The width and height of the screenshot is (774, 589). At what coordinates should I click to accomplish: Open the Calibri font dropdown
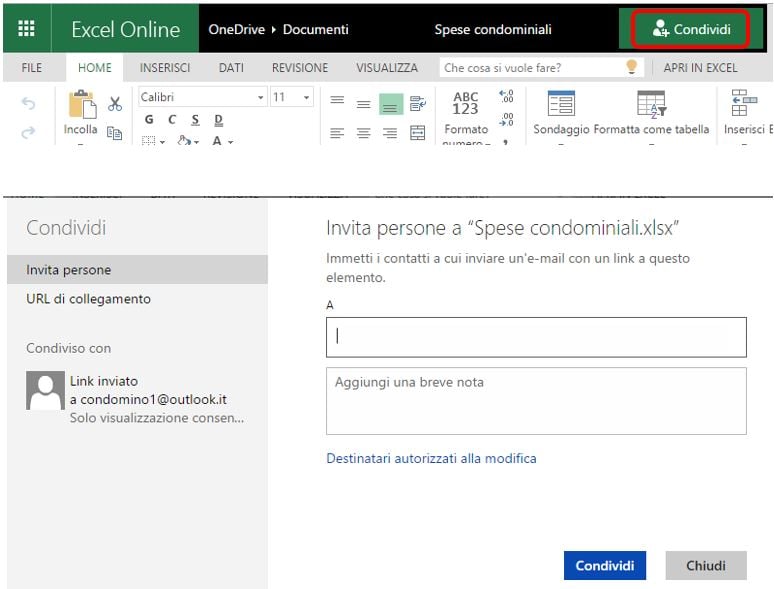coord(261,97)
